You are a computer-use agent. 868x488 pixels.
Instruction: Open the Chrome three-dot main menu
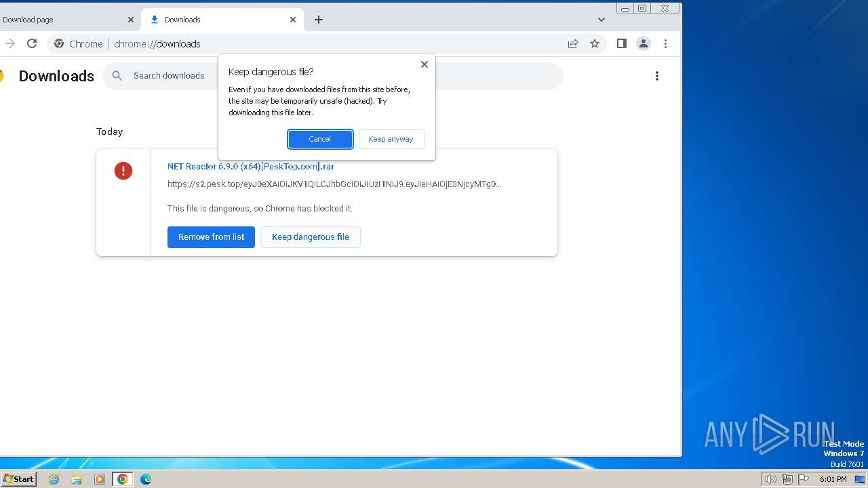tap(665, 43)
